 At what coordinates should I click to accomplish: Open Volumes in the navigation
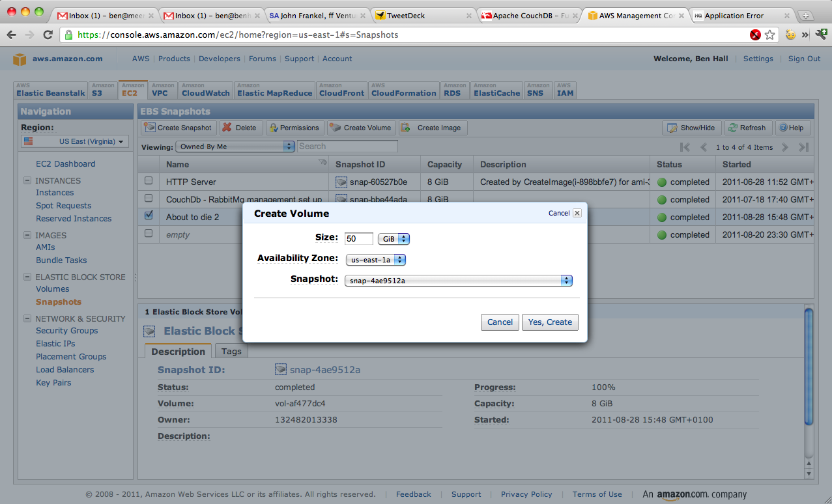click(x=53, y=289)
